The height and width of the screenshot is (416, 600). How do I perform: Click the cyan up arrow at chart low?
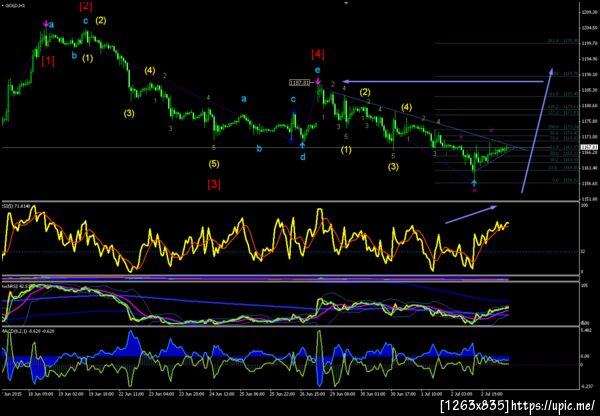click(474, 183)
